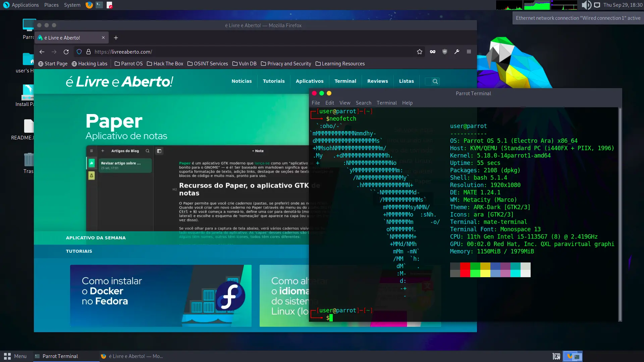
Task: Click the forward arrow in Firefox
Action: tap(54, 52)
